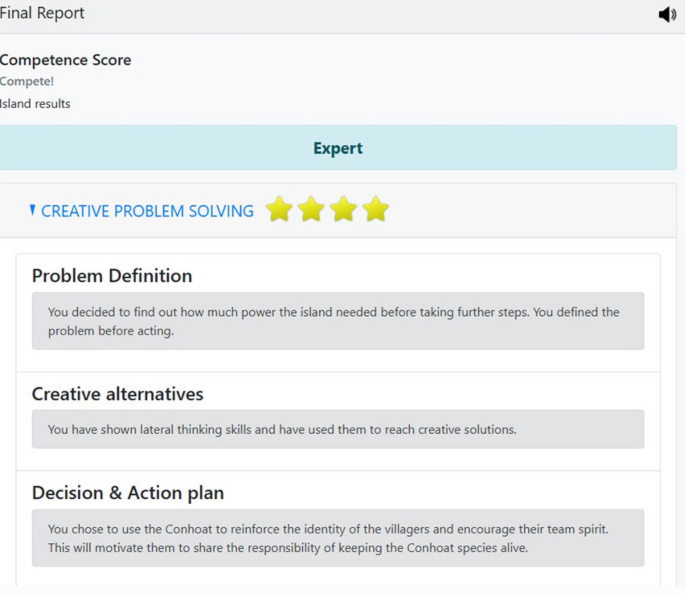This screenshot has width=685, height=594.
Task: Select the Expert level banner
Action: 338,148
